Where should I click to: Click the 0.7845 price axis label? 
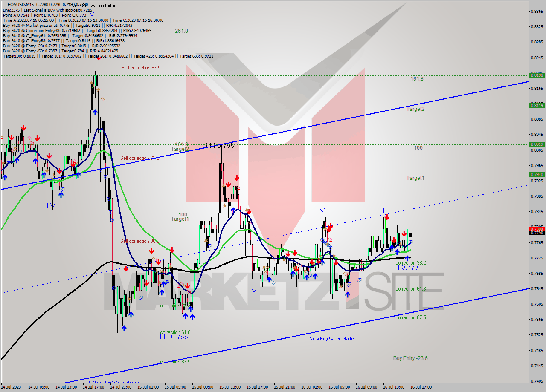[537, 211]
